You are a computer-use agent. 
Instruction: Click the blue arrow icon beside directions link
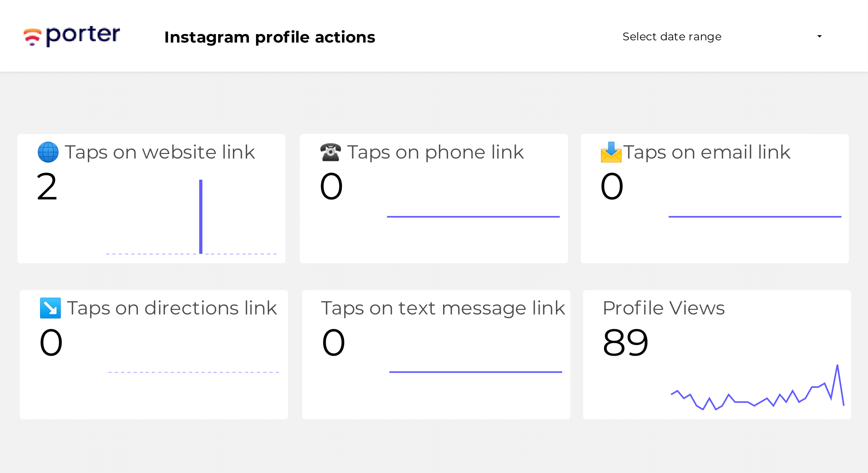(x=50, y=308)
